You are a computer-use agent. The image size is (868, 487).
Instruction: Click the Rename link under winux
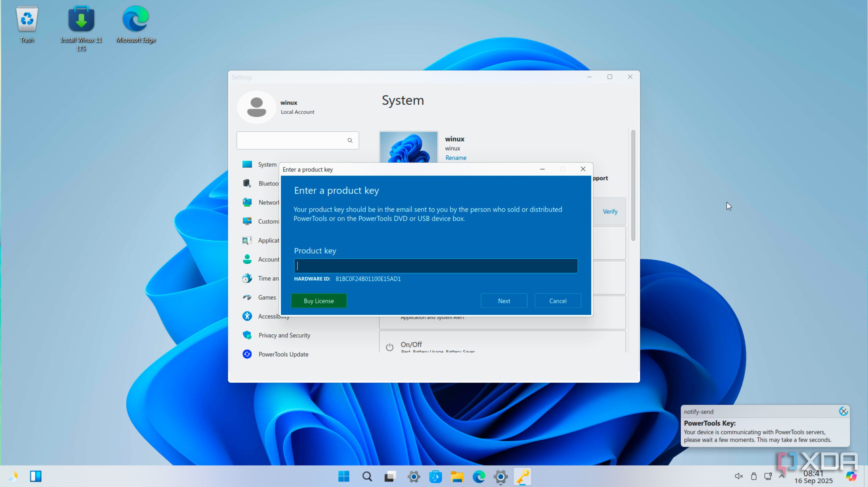tap(456, 158)
